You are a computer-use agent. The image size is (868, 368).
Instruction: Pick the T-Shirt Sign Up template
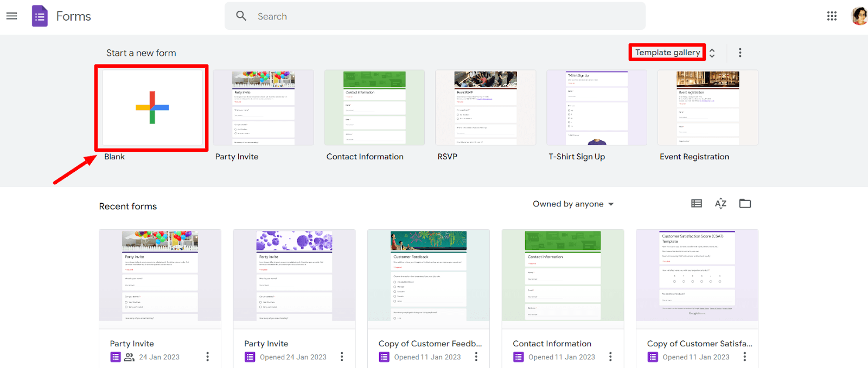coord(597,107)
